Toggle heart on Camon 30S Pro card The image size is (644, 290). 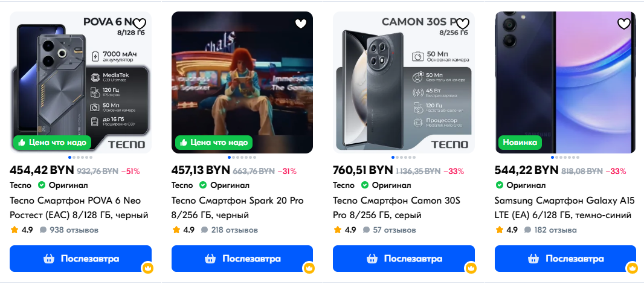click(x=463, y=24)
